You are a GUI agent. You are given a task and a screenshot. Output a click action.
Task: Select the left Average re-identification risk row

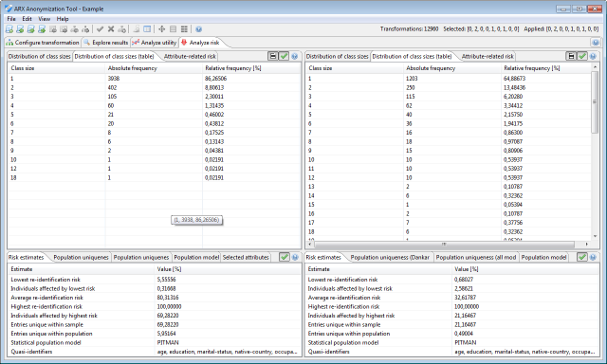(x=154, y=298)
